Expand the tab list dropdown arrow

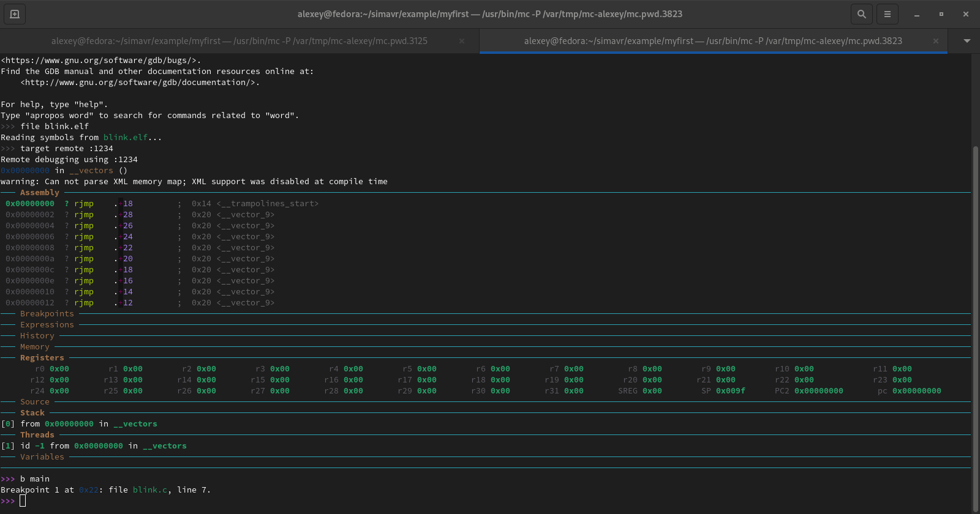967,41
